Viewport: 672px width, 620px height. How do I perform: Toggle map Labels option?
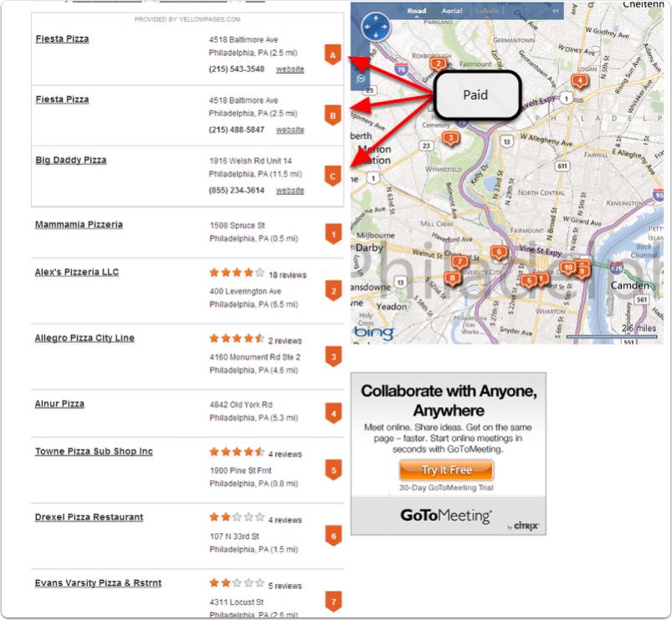487,11
